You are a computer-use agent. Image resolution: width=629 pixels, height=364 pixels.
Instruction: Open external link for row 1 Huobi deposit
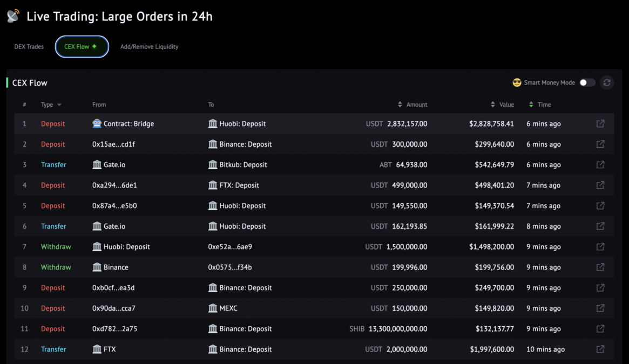coord(600,123)
